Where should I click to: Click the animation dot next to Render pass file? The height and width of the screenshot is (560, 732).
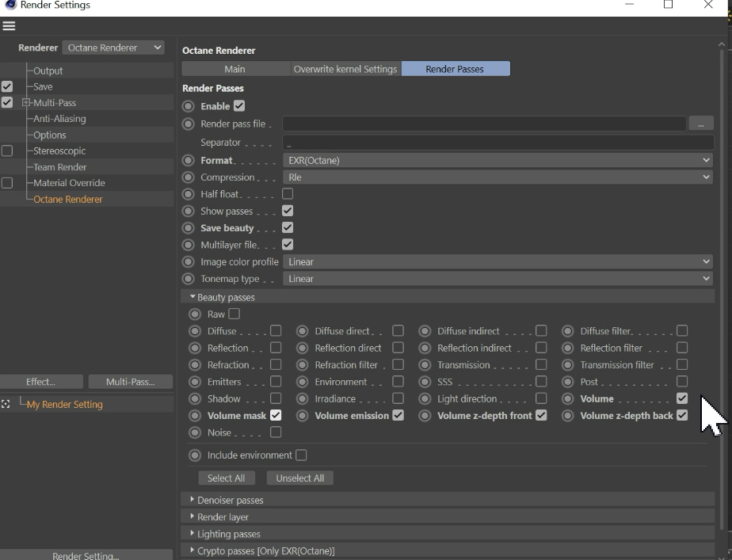coord(188,124)
